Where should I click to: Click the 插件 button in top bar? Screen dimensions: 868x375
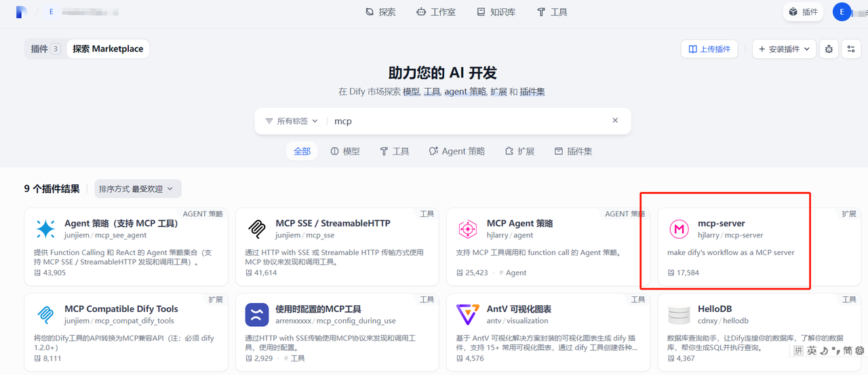[803, 12]
